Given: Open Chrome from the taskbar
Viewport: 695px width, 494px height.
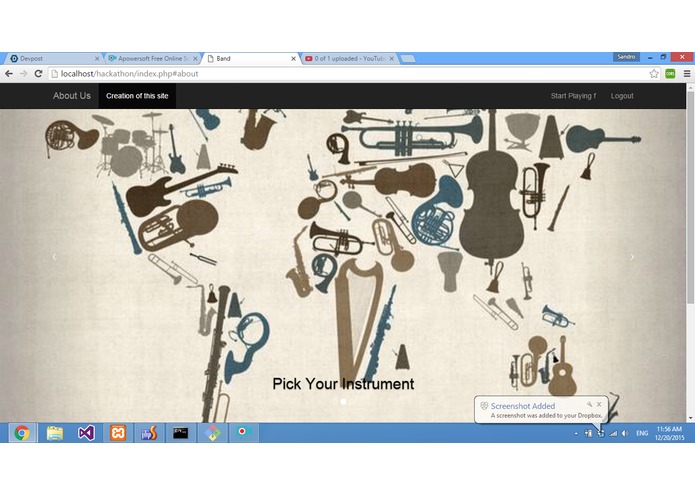Looking at the screenshot, I should coord(22,433).
